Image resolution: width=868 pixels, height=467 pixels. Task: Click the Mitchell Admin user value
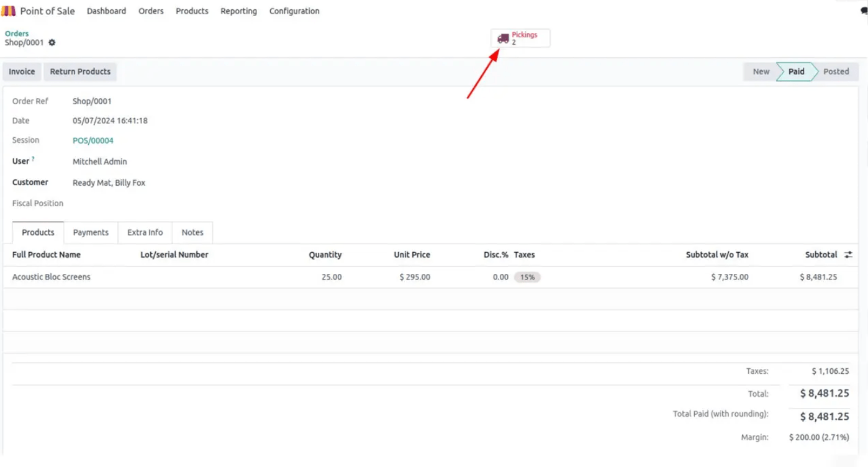[100, 161]
